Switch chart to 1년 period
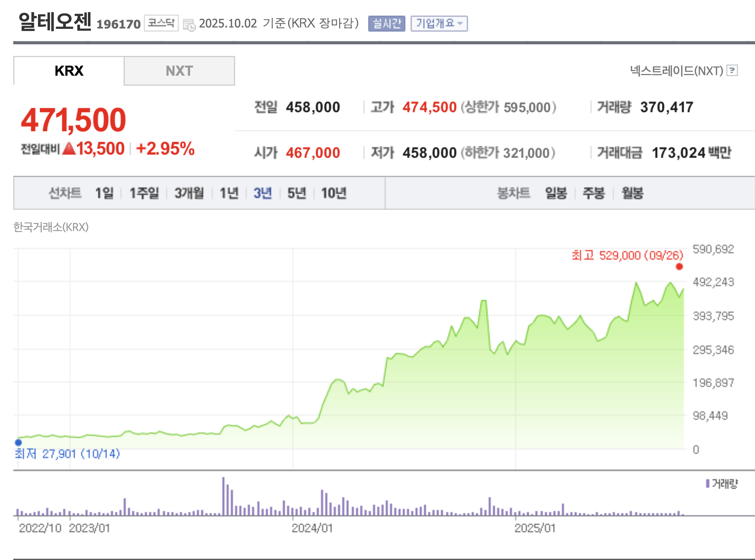 coord(229,193)
